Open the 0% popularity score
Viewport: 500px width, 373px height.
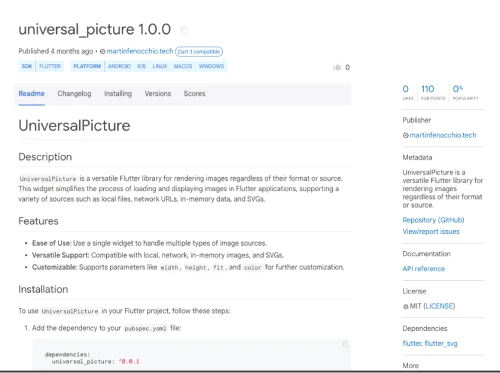(465, 92)
